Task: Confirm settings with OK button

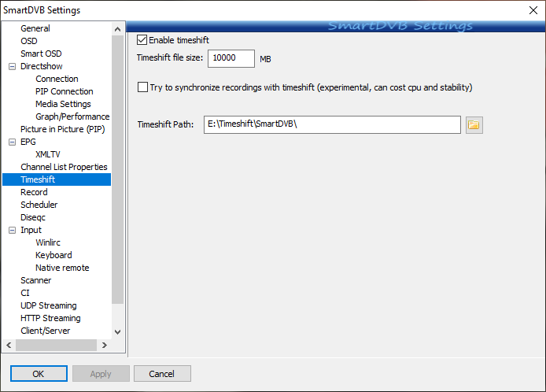Action: [x=39, y=374]
